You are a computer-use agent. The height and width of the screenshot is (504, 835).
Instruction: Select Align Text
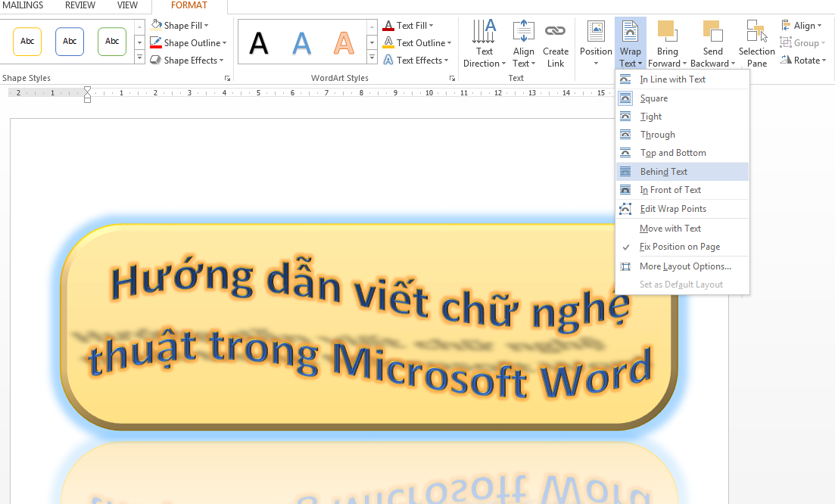(524, 42)
